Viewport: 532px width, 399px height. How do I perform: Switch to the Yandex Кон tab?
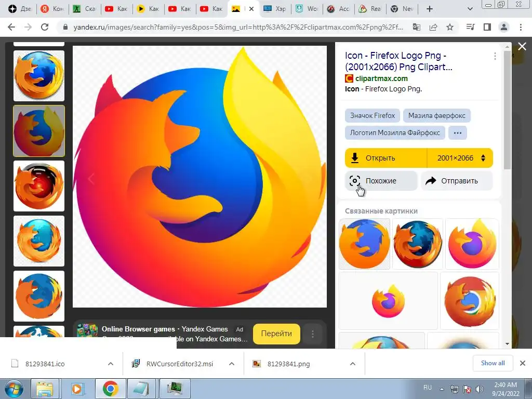pyautogui.click(x=52, y=9)
